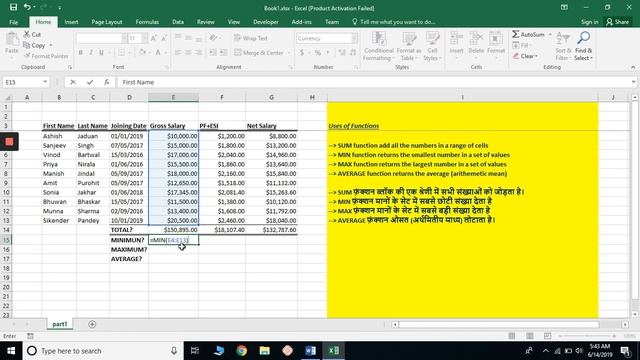The image size is (640, 360).
Task: Expand the Name Box dropdown
Action: (x=45, y=82)
